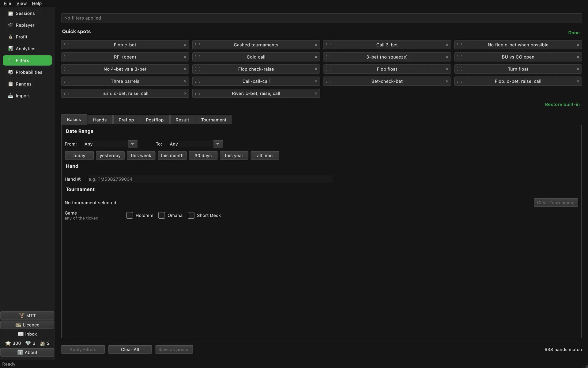588x368 pixels.
Task: Click the Restore built-in link
Action: (x=562, y=105)
